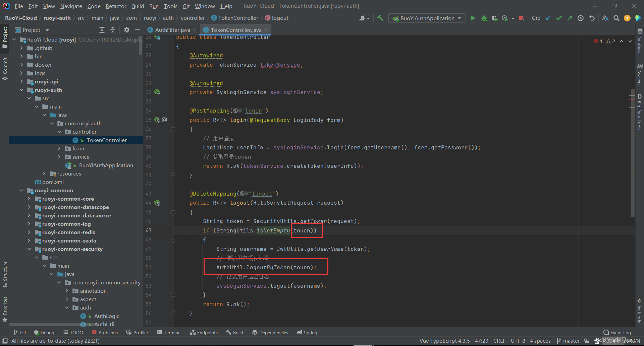Open the Database tool window
644x346 pixels.
pyautogui.click(x=639, y=41)
